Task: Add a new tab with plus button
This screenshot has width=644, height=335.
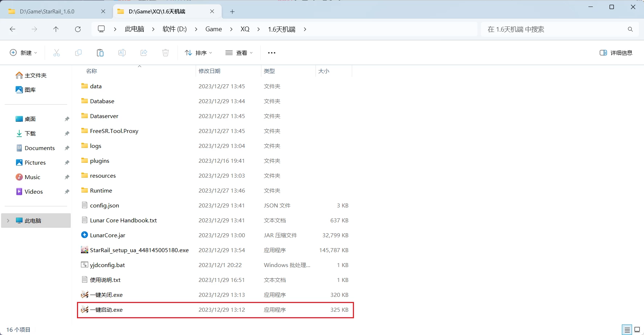Action: tap(232, 12)
